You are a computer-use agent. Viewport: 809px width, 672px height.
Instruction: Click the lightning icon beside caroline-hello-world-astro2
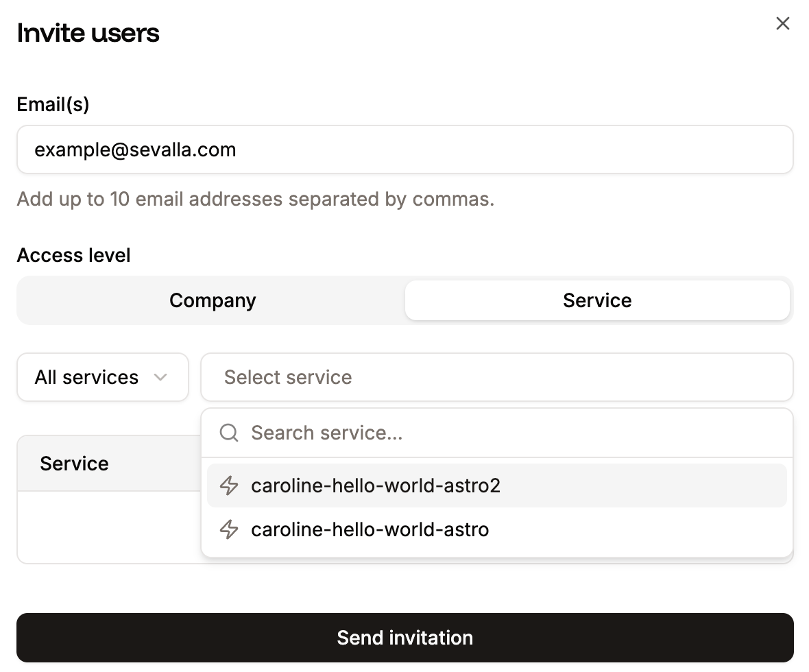[x=228, y=485]
